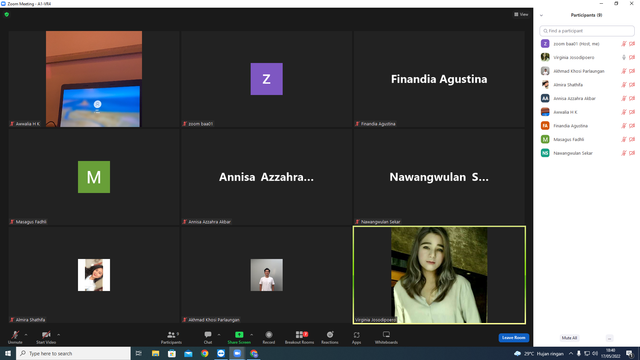This screenshot has width=640, height=360.
Task: Open the Participants panel icon
Action: coord(171,335)
